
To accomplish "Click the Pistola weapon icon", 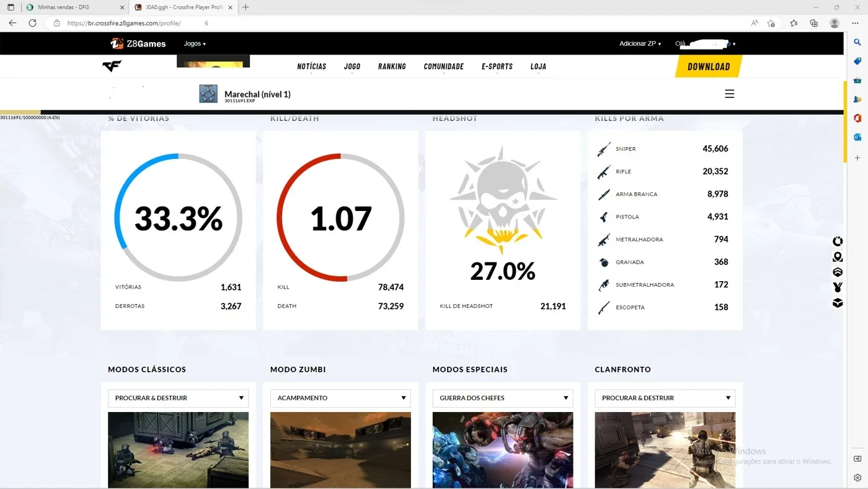I will click(604, 217).
